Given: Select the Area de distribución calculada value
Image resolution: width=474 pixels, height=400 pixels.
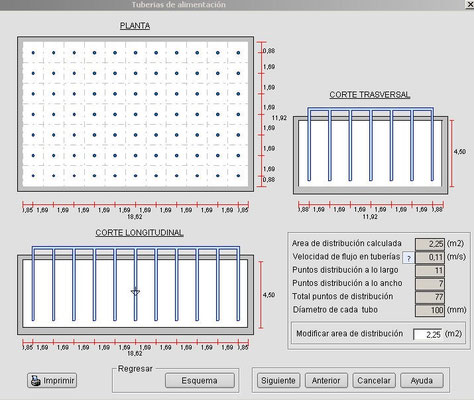Looking at the screenshot, I should pos(430,244).
